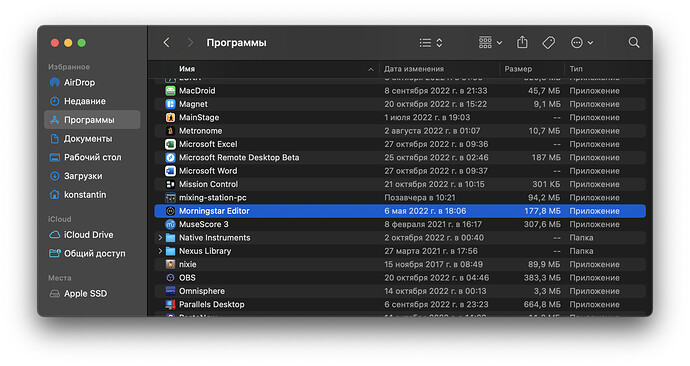This screenshot has width=690, height=366.
Task: Open the grouping options dropdown
Action: click(x=490, y=43)
